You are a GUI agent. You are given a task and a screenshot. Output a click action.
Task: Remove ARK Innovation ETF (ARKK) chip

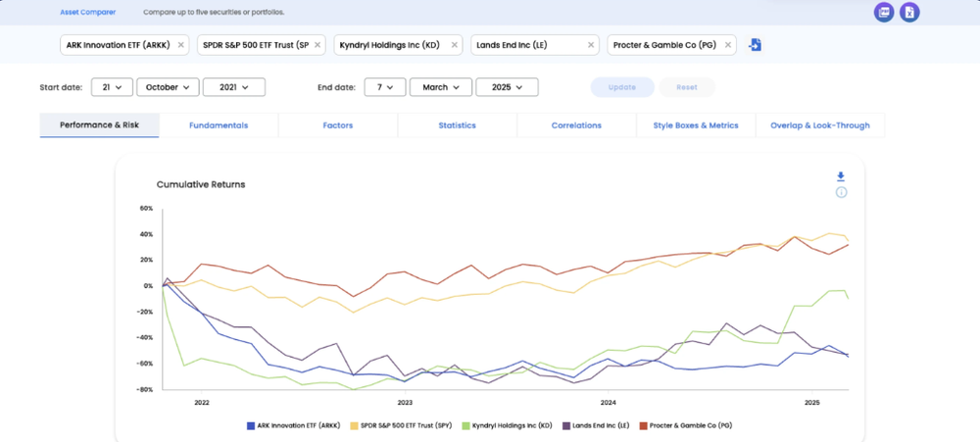(180, 45)
